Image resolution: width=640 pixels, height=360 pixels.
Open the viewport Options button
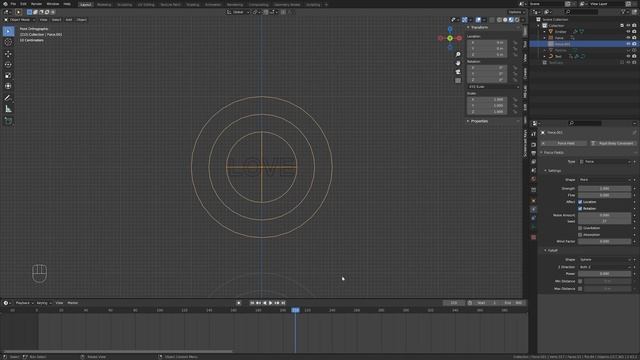516,12
